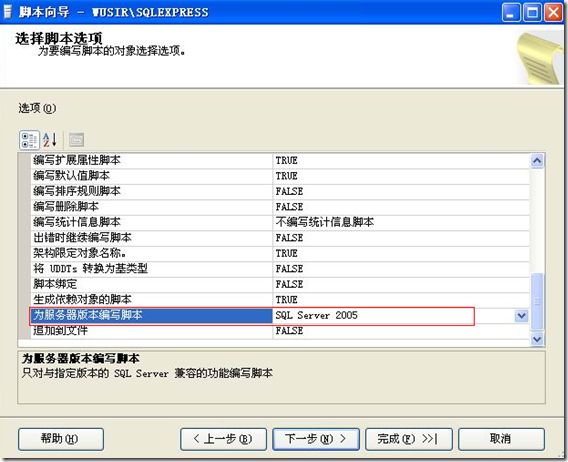Click FALSE value of 编写删除脚本
This screenshot has height=462, width=568.
click(x=401, y=207)
